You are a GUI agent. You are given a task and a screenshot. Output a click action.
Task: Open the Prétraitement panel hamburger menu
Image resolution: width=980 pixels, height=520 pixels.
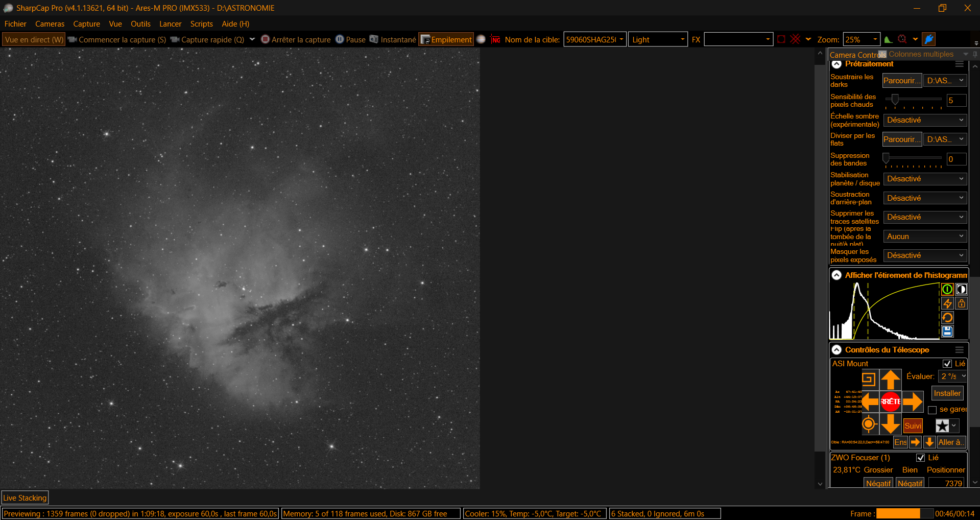pyautogui.click(x=960, y=64)
